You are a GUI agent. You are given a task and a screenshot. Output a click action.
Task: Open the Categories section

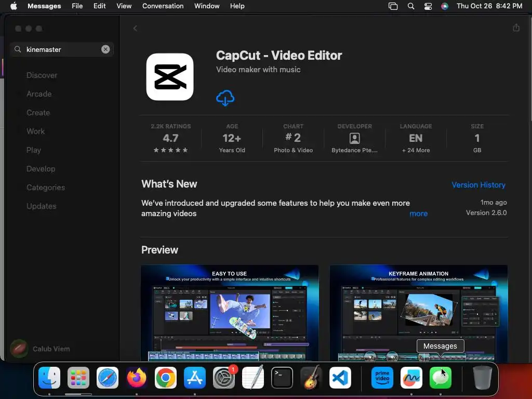(46, 187)
